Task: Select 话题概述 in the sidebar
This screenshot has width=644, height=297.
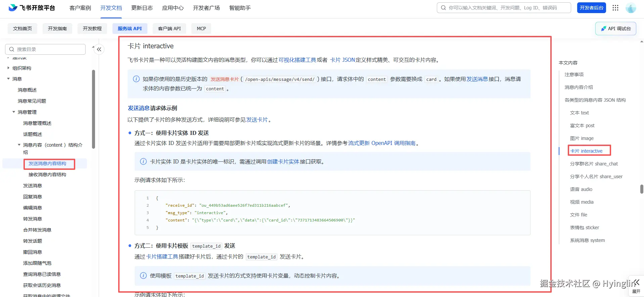Action: pyautogui.click(x=33, y=134)
